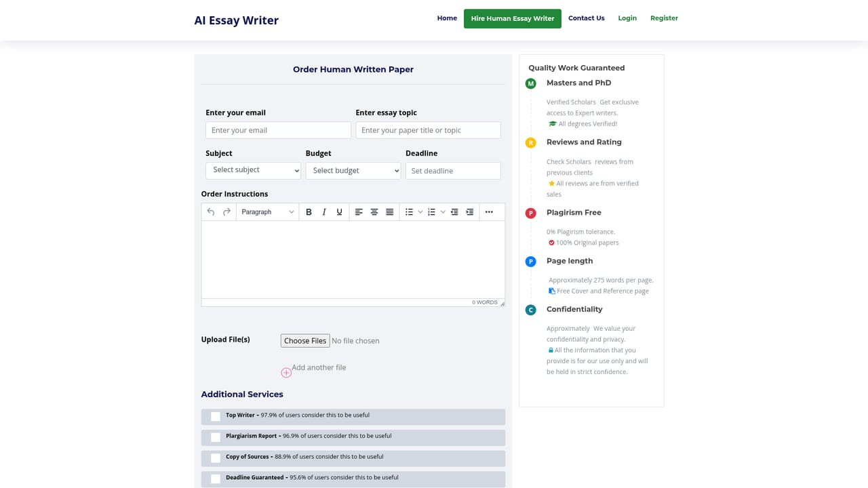The height and width of the screenshot is (488, 868).
Task: Tick the Copy of Sources checkbox
Action: tap(216, 458)
